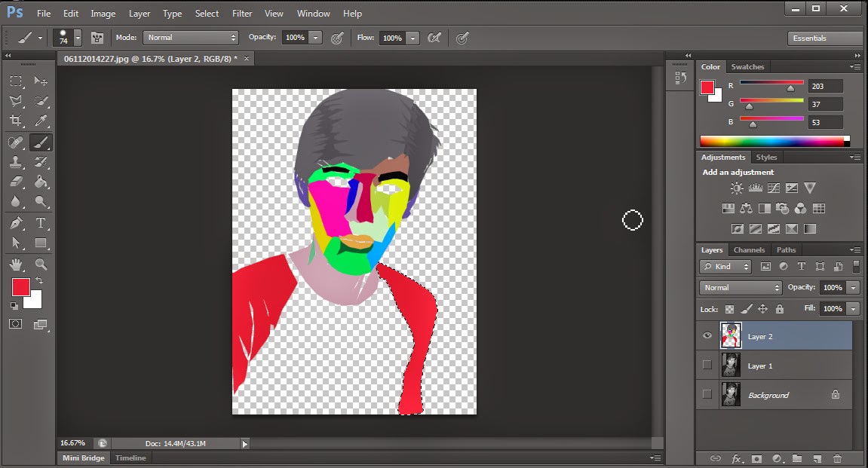
Task: Open the Layer menu
Action: 140,14
